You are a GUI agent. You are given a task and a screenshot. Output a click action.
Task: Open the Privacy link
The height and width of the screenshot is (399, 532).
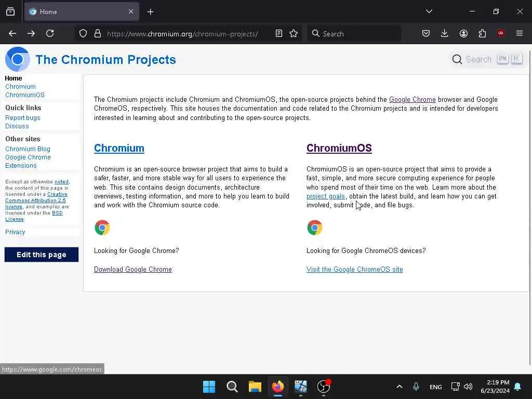pyautogui.click(x=15, y=232)
